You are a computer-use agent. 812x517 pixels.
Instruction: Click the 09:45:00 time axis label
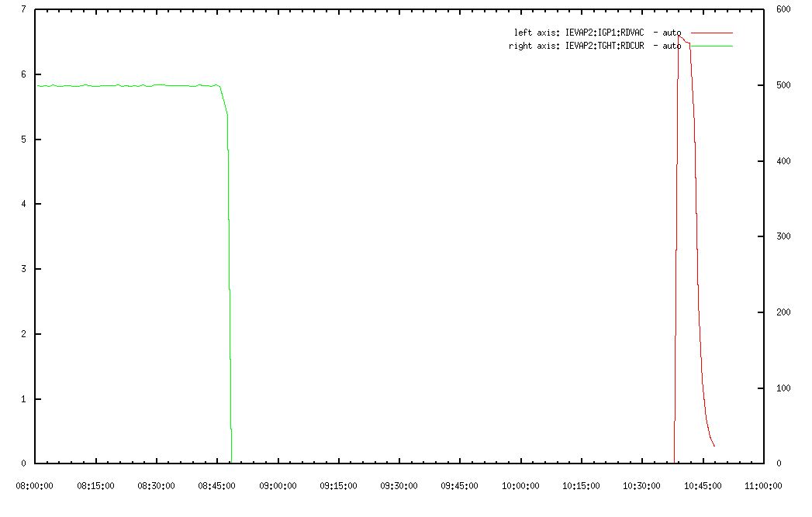(459, 486)
